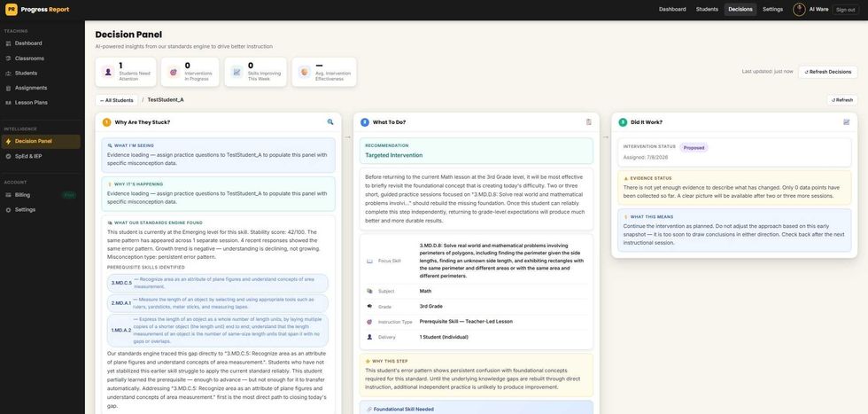Open the Students Need Attention stat card
868x414 pixels.
pyautogui.click(x=126, y=72)
